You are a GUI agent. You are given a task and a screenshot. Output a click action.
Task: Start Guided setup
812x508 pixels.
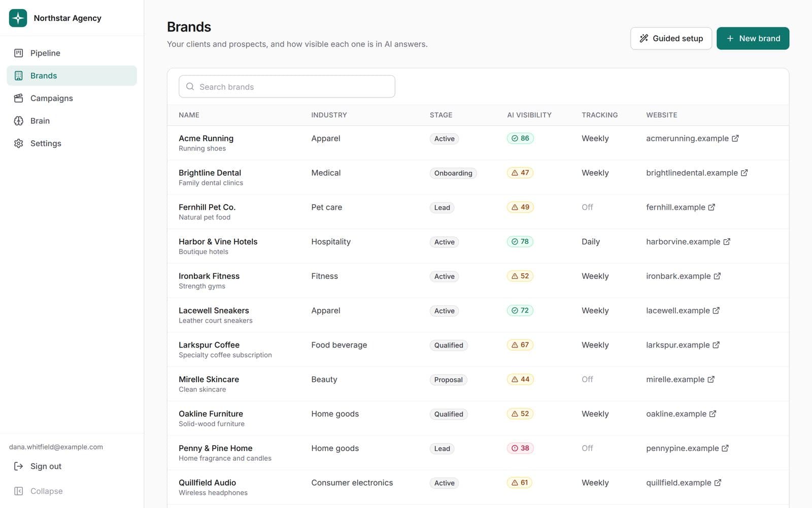click(671, 39)
